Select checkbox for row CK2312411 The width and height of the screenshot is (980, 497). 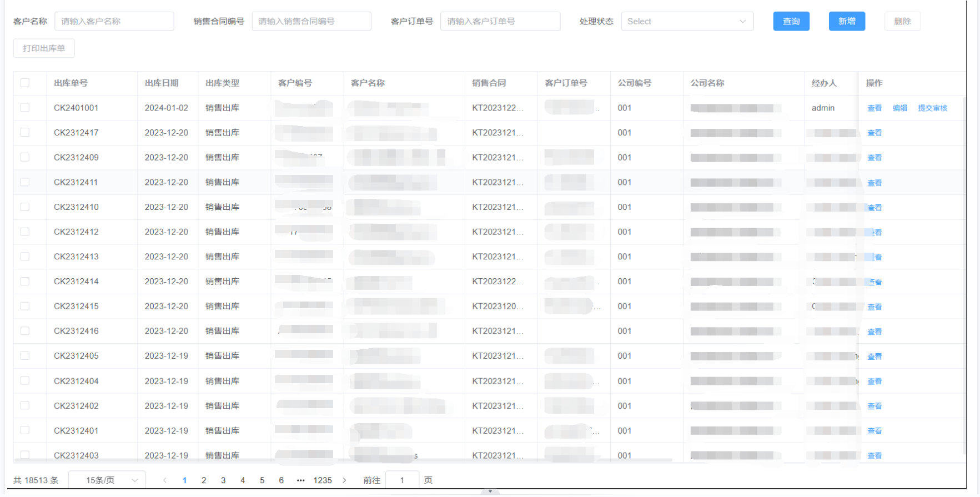pyautogui.click(x=25, y=182)
